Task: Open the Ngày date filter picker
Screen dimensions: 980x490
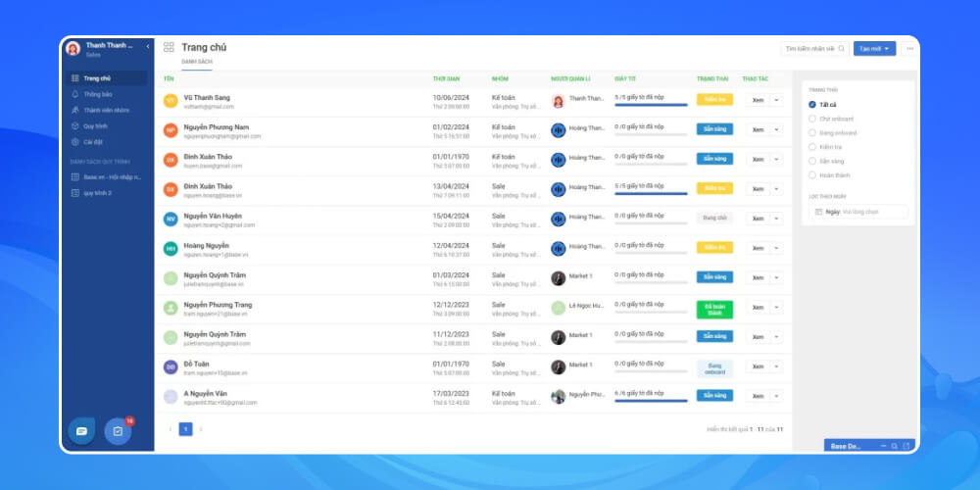Action: pos(858,212)
